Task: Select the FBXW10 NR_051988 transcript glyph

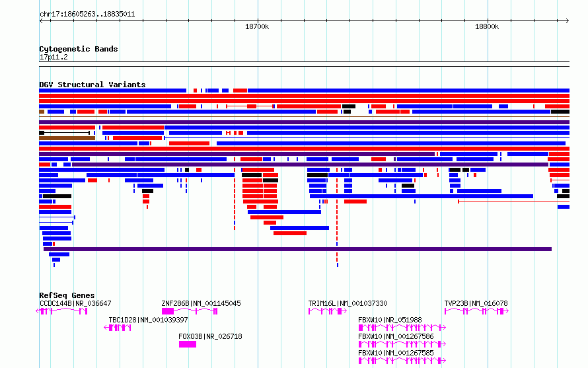Action: coord(402,328)
